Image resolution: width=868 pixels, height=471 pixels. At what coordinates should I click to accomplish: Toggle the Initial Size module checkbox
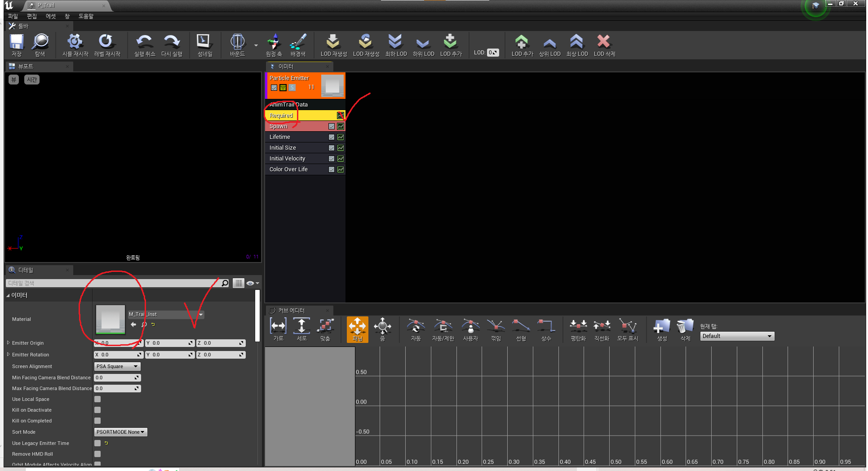[x=332, y=148]
